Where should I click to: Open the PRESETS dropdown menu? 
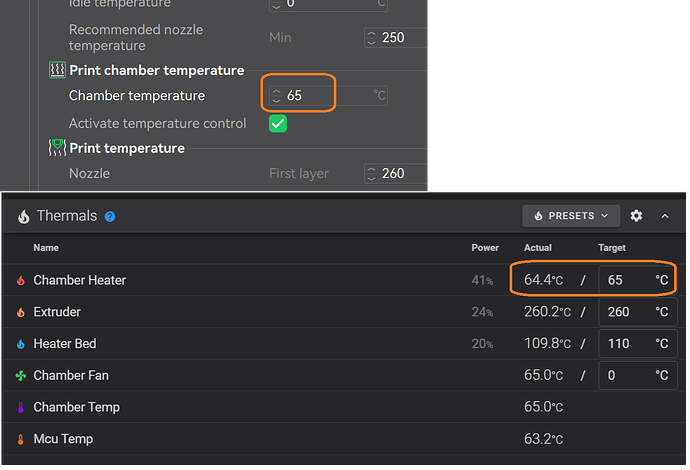tap(571, 216)
